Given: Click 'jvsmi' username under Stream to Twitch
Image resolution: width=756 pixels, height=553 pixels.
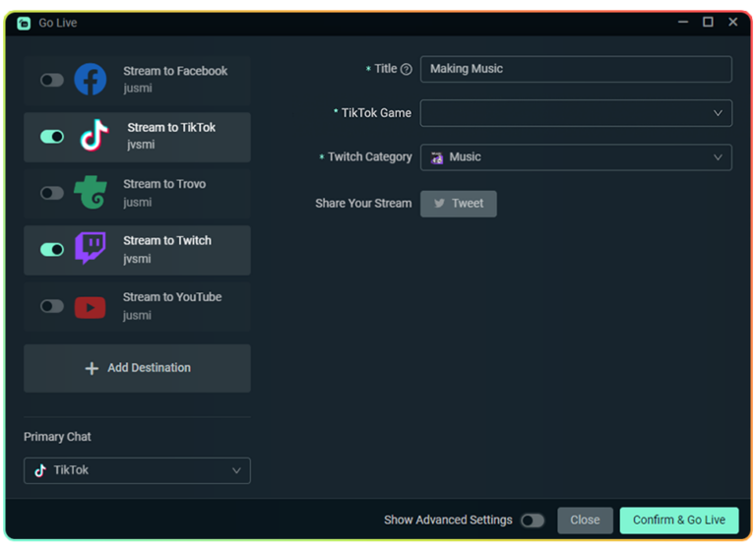Looking at the screenshot, I should tap(137, 259).
